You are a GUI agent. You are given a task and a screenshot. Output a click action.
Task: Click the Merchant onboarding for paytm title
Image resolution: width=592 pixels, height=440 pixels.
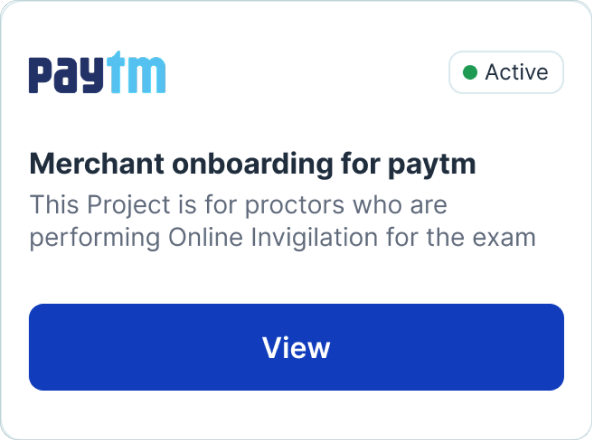(253, 165)
